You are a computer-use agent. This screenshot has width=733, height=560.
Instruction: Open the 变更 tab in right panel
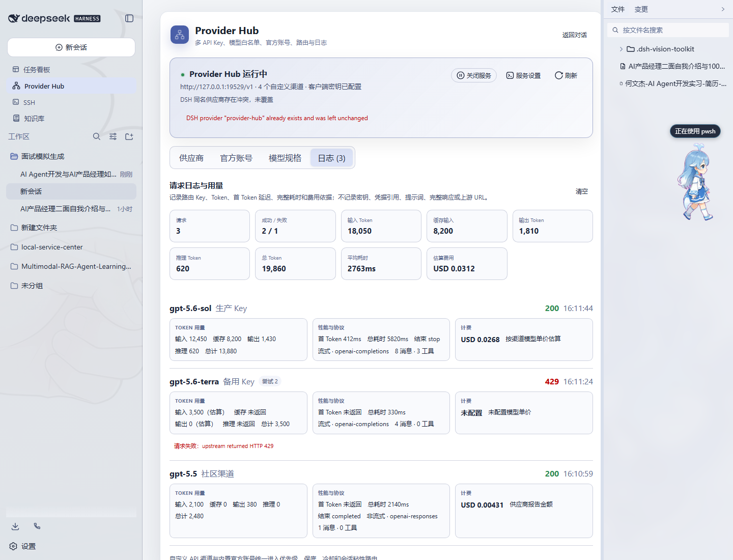[x=641, y=9]
